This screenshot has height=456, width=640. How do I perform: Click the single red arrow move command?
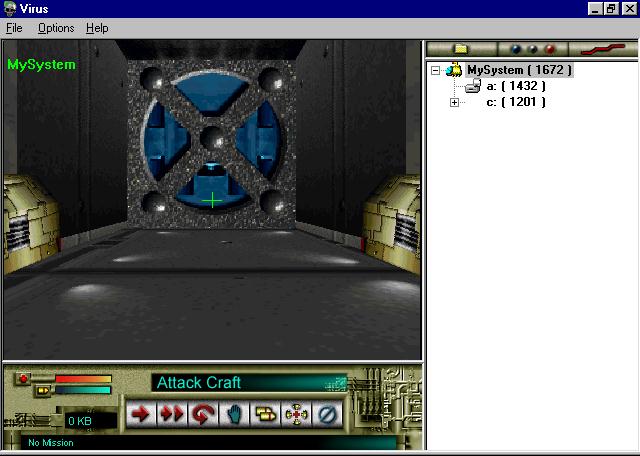click(141, 414)
